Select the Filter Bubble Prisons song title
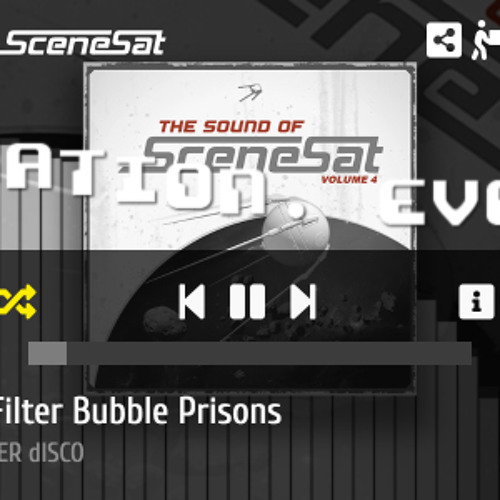The height and width of the screenshot is (500, 500). tap(140, 411)
